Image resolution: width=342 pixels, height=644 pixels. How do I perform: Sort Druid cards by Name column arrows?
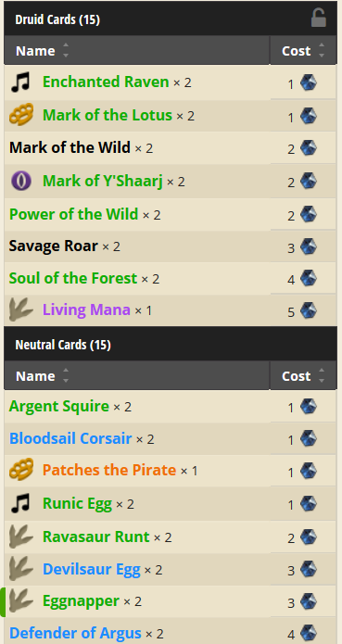(66, 51)
